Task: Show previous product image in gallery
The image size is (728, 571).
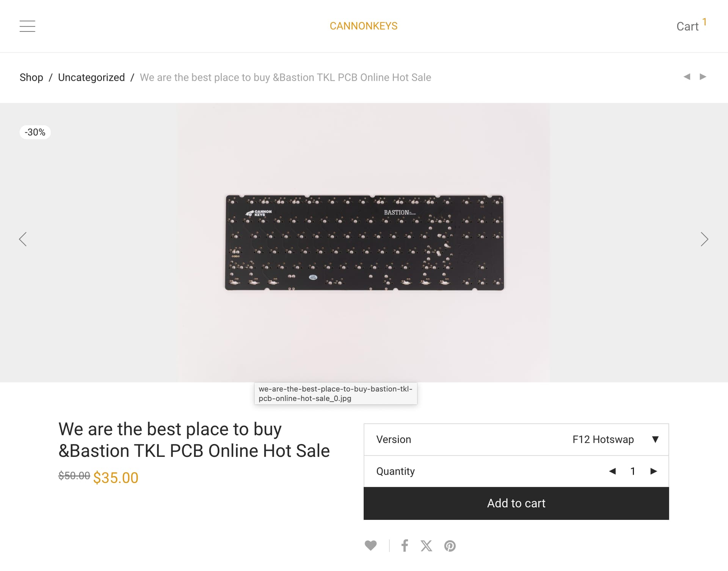Action: 23,239
